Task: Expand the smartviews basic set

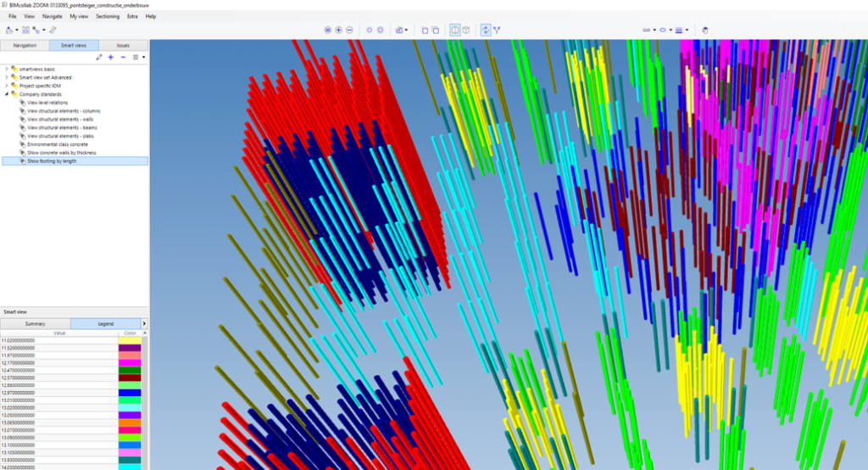Action: coord(7,70)
